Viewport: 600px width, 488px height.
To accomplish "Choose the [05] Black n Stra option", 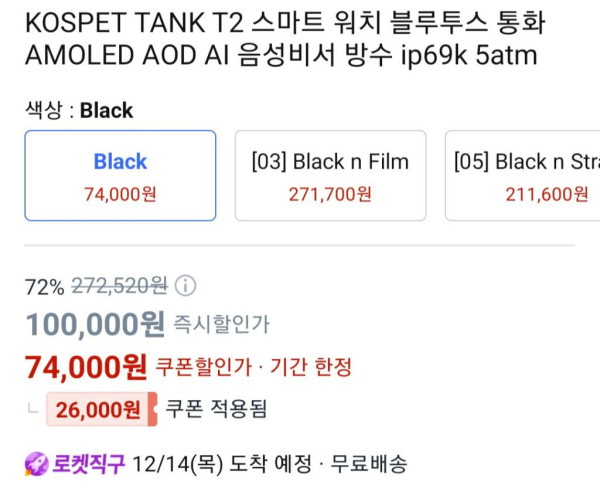I will [x=521, y=175].
